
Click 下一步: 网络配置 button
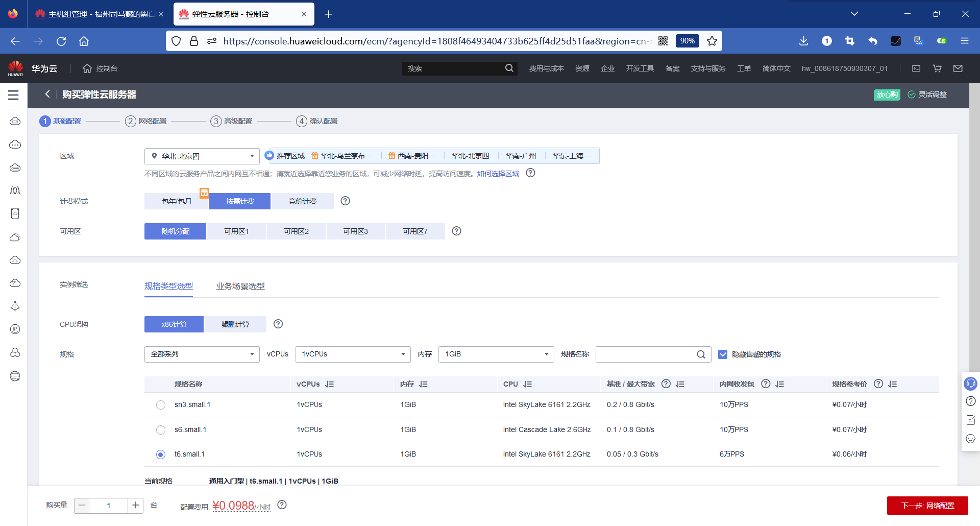click(927, 506)
